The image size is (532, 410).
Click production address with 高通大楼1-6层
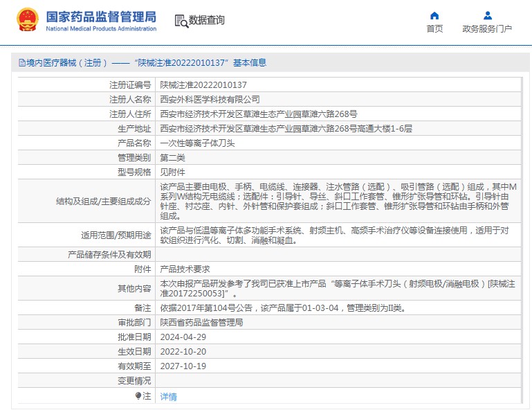point(286,129)
